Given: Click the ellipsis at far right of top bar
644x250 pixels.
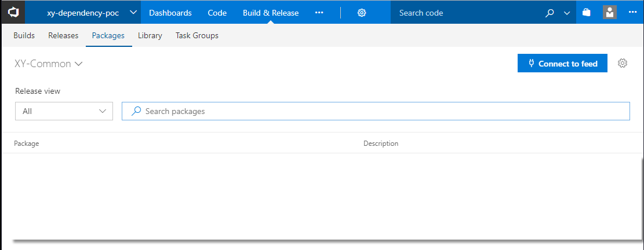Looking at the screenshot, I should (632, 13).
